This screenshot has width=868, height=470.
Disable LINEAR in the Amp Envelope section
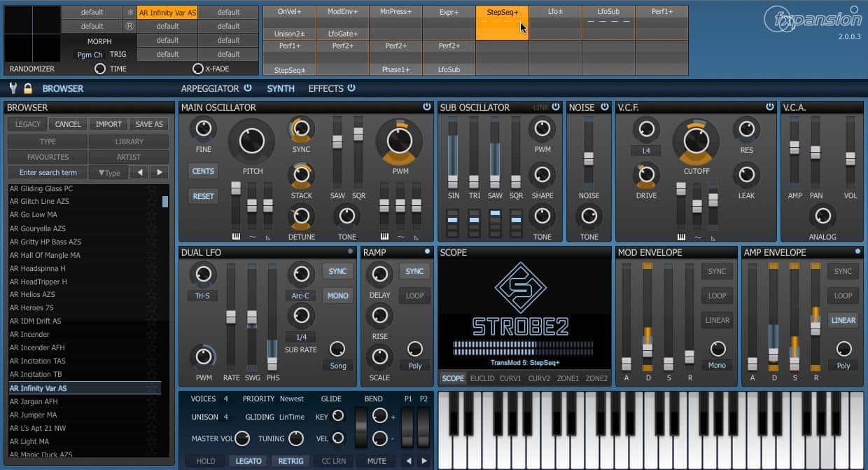pyautogui.click(x=843, y=320)
